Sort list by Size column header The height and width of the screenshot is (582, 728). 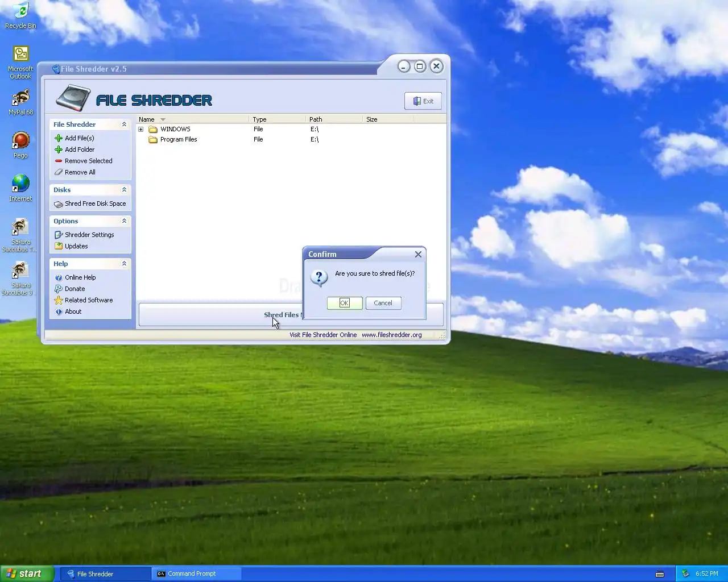pos(388,119)
